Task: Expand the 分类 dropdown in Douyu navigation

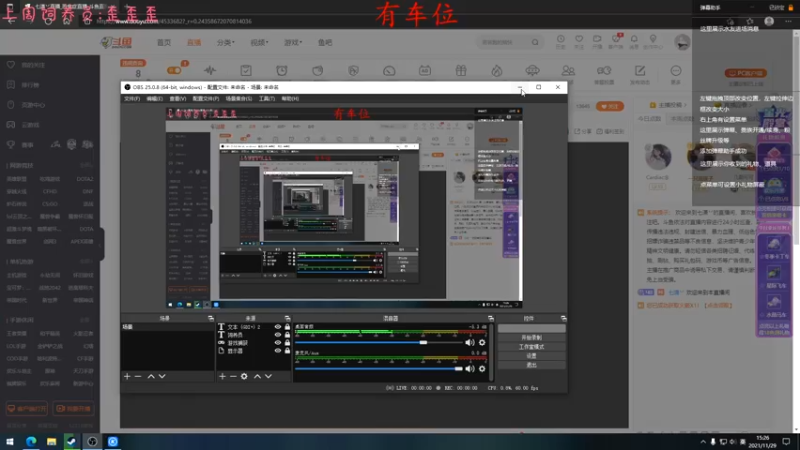Action: pyautogui.click(x=226, y=42)
